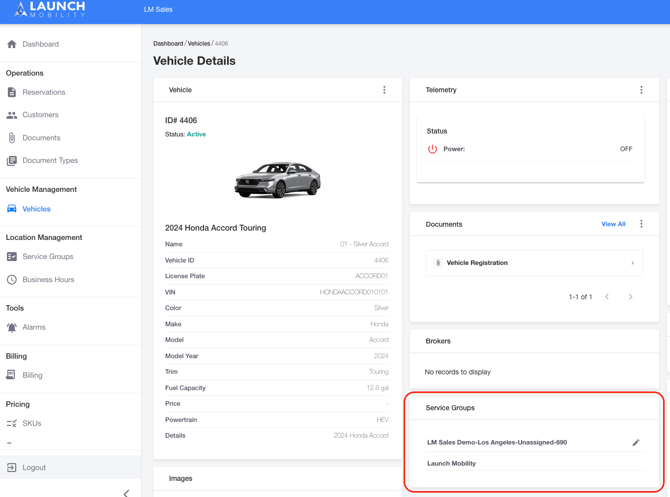Click the VIN value HONDAACCORD010101
670x497 pixels.
click(354, 292)
